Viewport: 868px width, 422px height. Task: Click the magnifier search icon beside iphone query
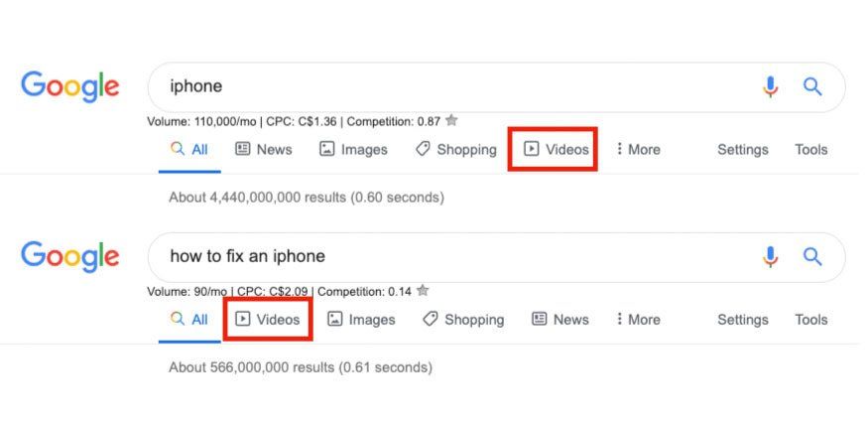pyautogui.click(x=812, y=86)
